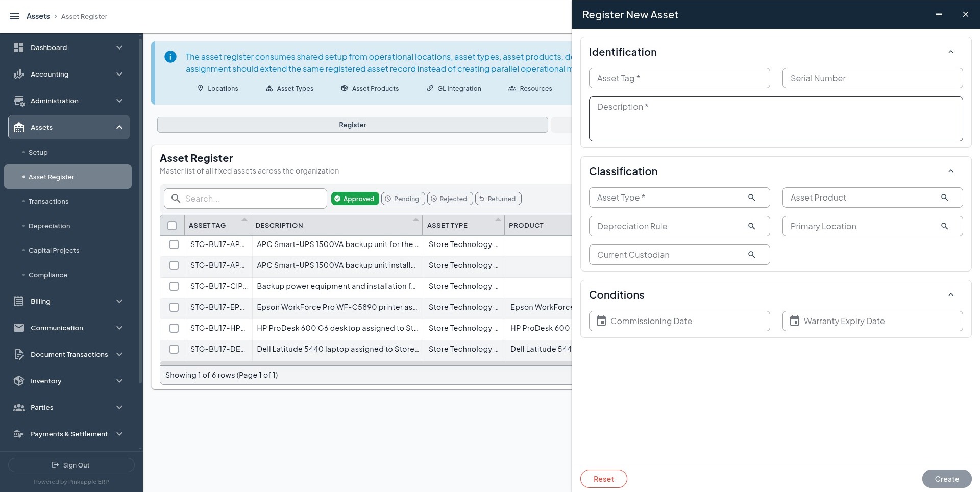Switch to the Register tab
The height and width of the screenshot is (492, 980).
click(353, 125)
